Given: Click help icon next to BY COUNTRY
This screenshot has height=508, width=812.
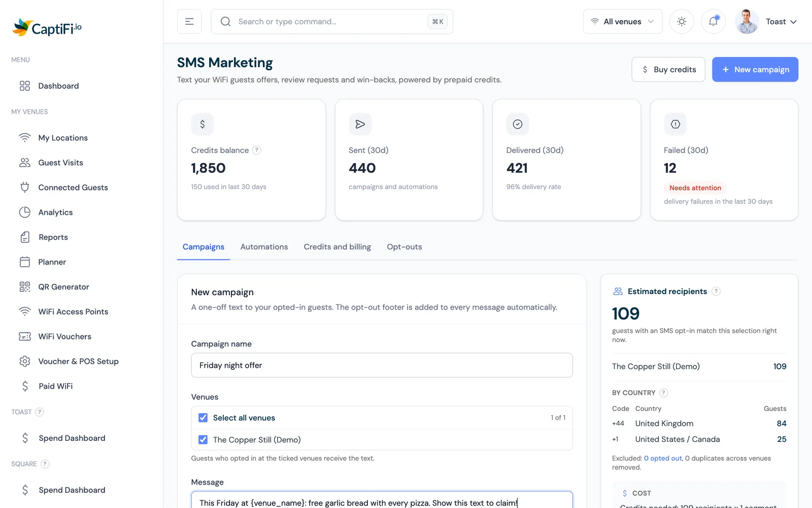Looking at the screenshot, I should tap(664, 393).
